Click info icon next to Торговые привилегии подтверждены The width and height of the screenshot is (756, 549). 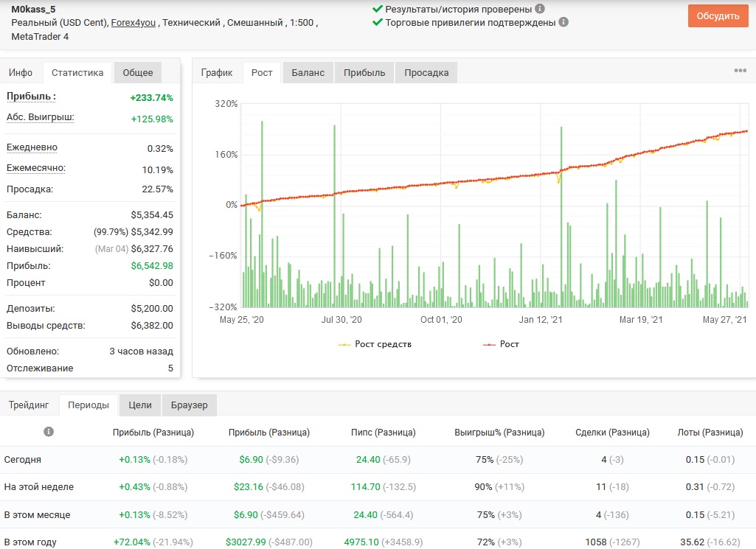click(563, 22)
